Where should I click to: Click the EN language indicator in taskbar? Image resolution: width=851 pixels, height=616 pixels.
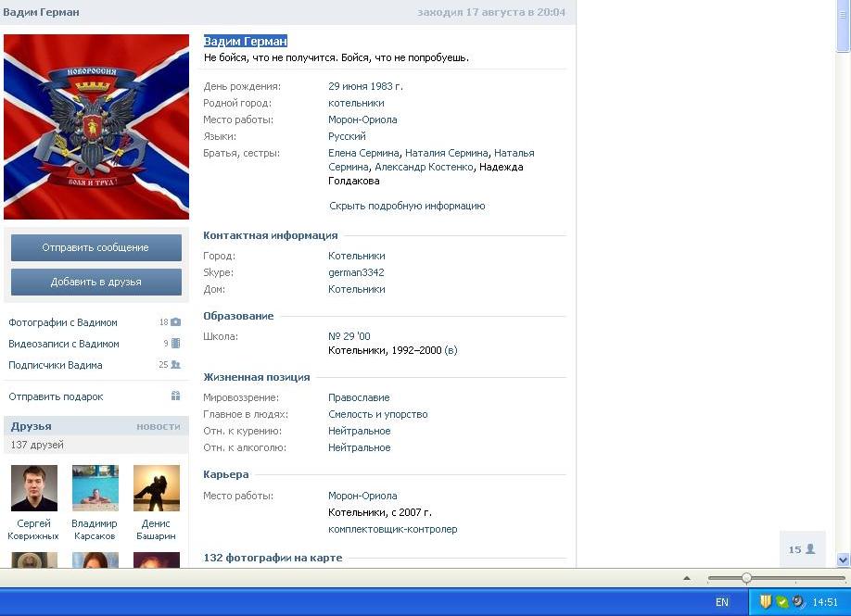coord(722,602)
